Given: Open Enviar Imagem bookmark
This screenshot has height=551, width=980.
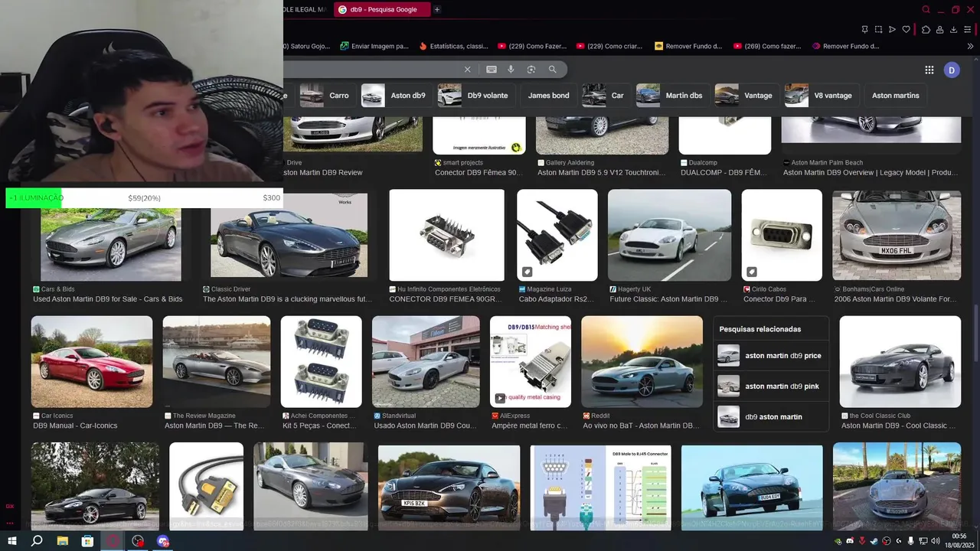Looking at the screenshot, I should [374, 46].
